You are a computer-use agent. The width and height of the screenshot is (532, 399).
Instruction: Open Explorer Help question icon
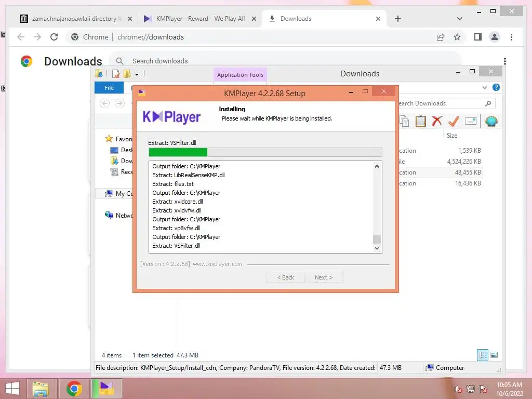(496, 87)
